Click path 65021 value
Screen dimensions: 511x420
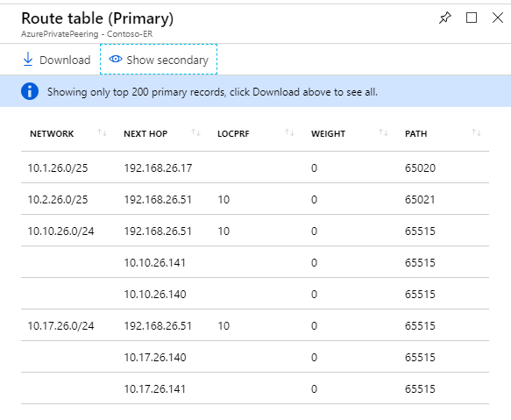[x=420, y=200]
